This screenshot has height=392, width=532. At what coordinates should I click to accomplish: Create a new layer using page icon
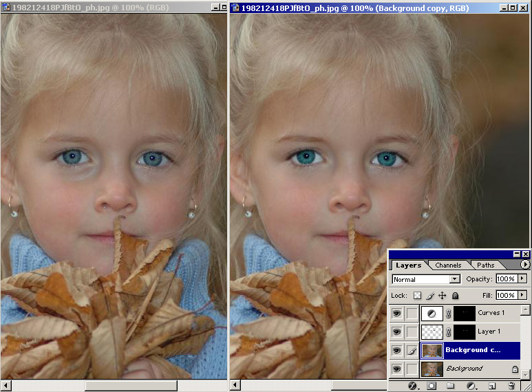492,386
